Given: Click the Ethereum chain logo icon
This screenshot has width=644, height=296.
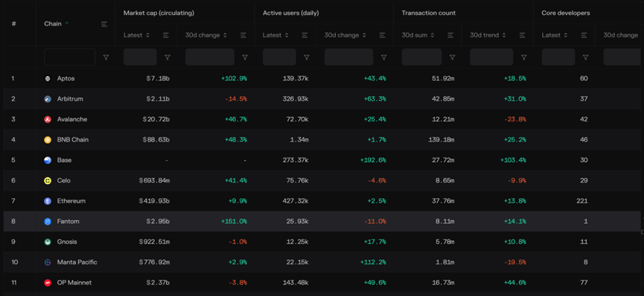Looking at the screenshot, I should point(48,201).
